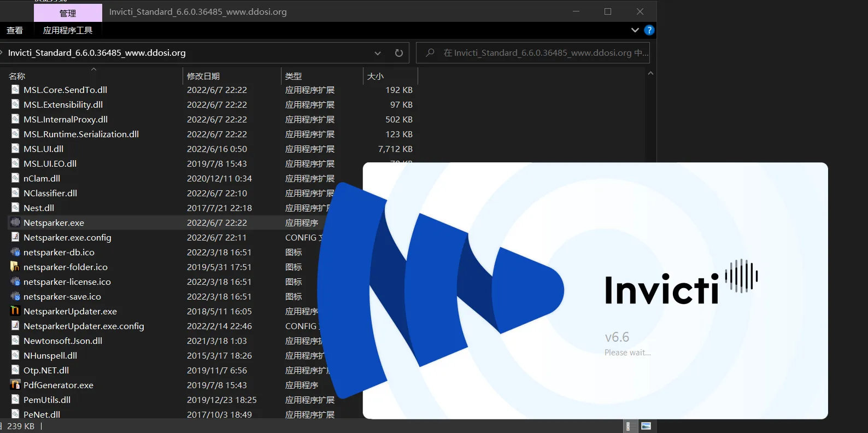
Task: Select the PdfGenerator.exe file name
Action: pyautogui.click(x=58, y=385)
